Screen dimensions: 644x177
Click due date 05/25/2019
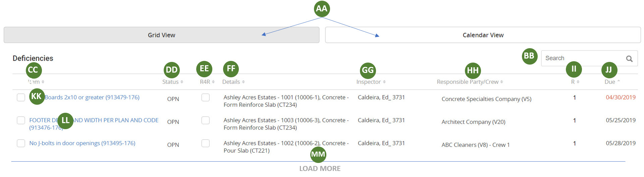(x=621, y=120)
